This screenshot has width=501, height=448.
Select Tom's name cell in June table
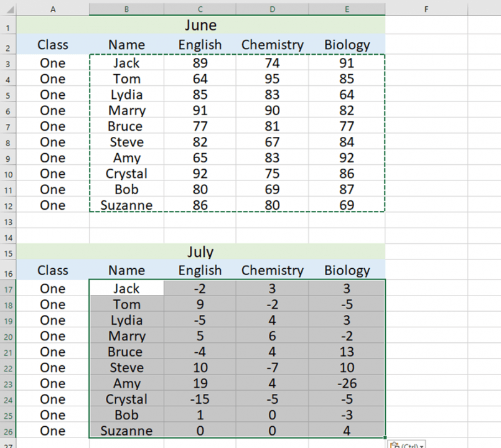pos(126,78)
